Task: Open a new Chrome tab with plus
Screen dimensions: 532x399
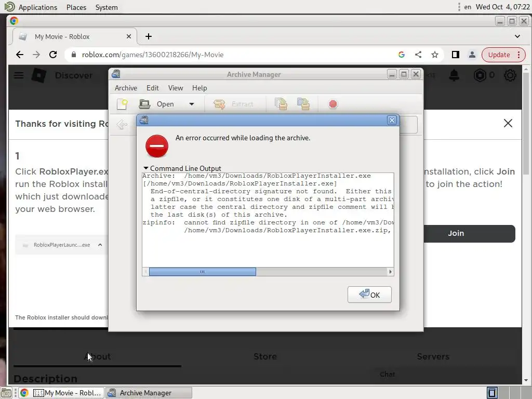Action: click(149, 36)
